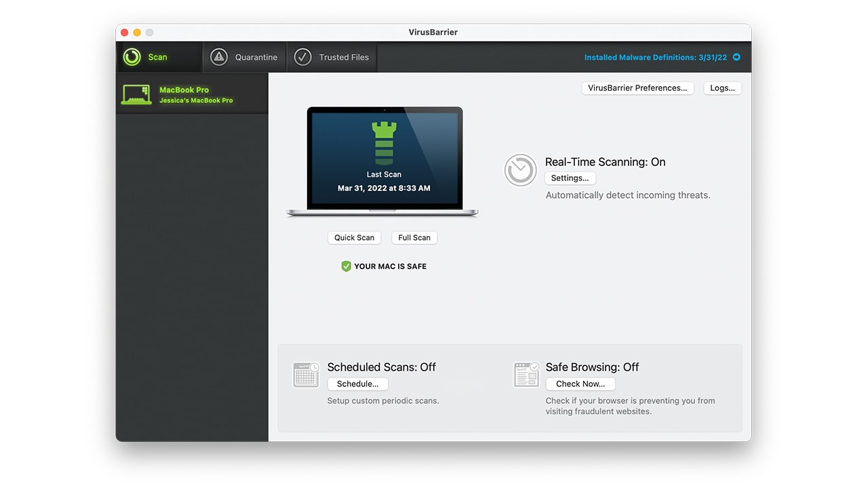Screen dimensions: 868x488
Task: Open VirusBarrier Preferences
Action: 637,87
